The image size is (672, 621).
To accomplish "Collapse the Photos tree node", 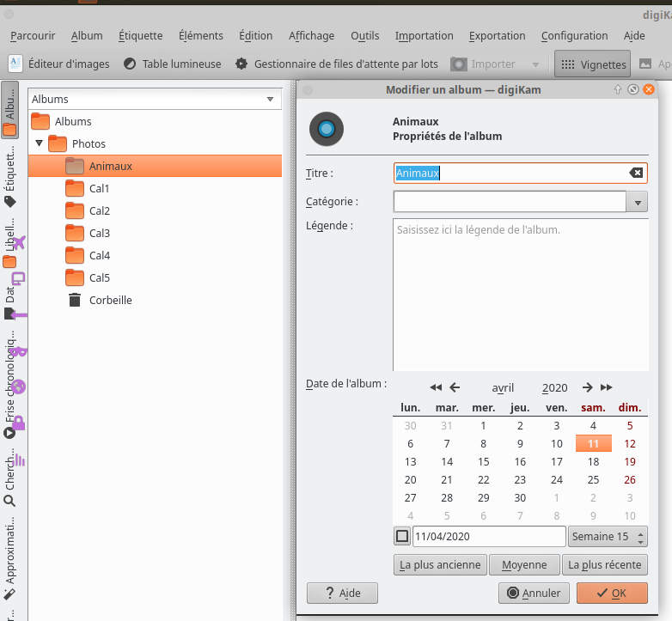I will click(x=39, y=143).
